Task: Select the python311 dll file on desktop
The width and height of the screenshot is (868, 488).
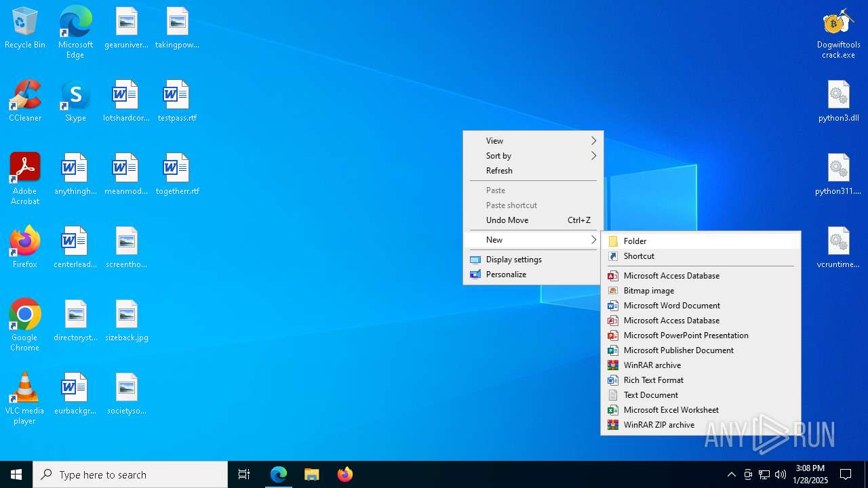Action: tap(839, 175)
